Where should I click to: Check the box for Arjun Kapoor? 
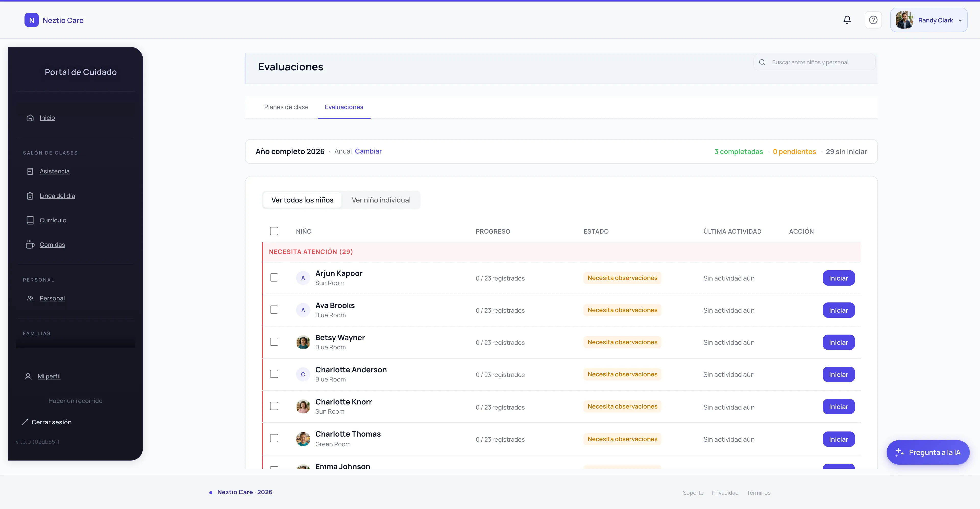point(274,277)
